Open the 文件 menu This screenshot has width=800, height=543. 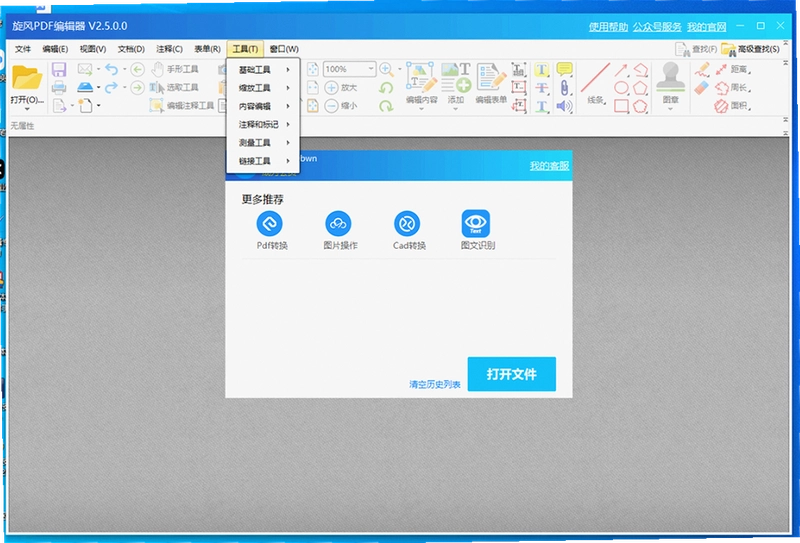22,49
